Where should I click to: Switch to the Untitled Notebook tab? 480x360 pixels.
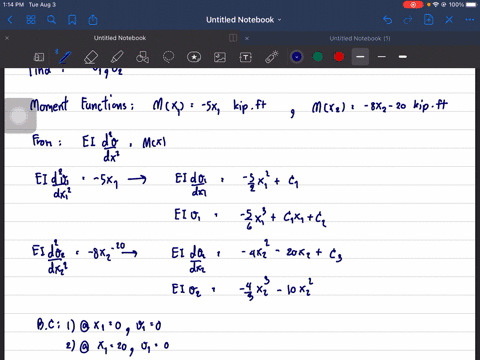click(x=120, y=38)
